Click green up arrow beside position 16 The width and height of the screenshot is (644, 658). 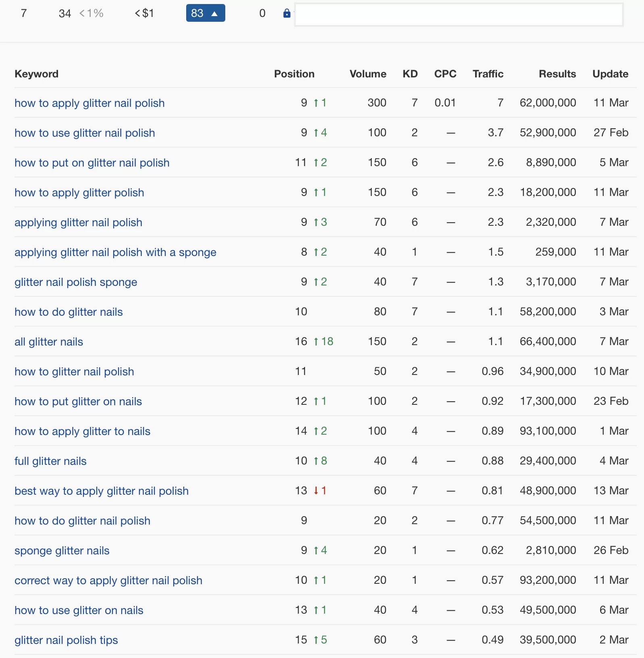click(316, 341)
